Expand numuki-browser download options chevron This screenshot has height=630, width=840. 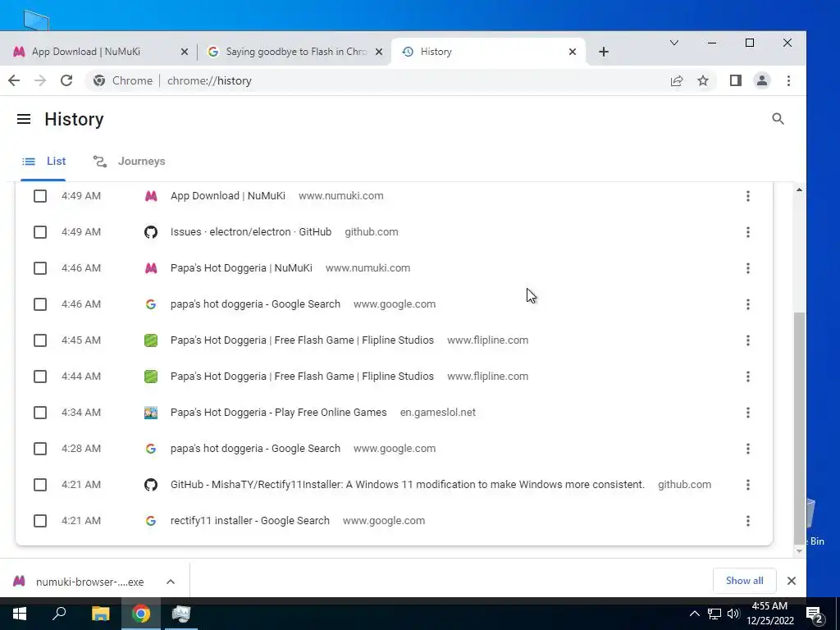pyautogui.click(x=171, y=582)
